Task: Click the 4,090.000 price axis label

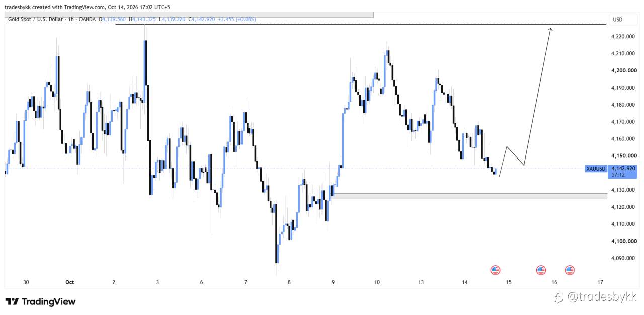Action: (x=623, y=258)
